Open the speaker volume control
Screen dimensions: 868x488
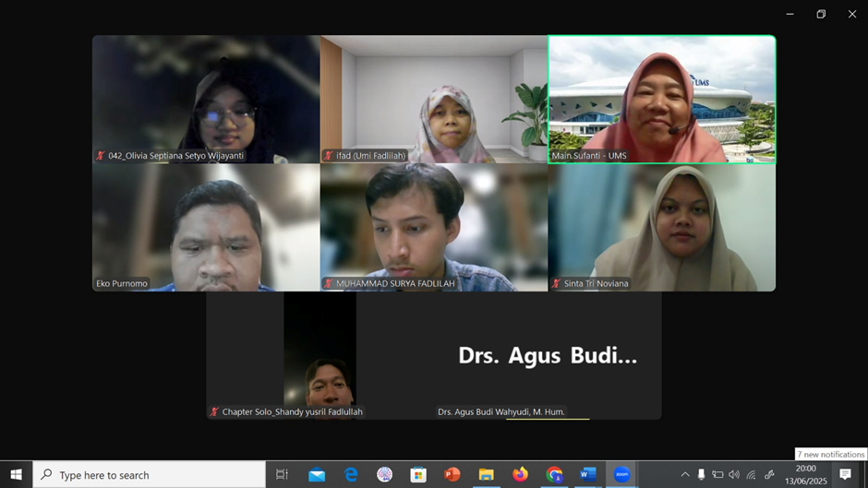pyautogui.click(x=734, y=474)
